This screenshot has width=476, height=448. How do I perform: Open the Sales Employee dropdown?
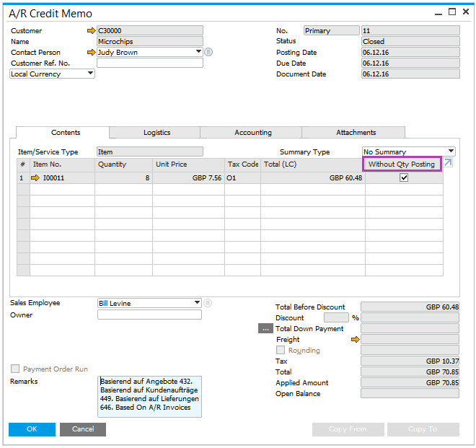pyautogui.click(x=197, y=303)
